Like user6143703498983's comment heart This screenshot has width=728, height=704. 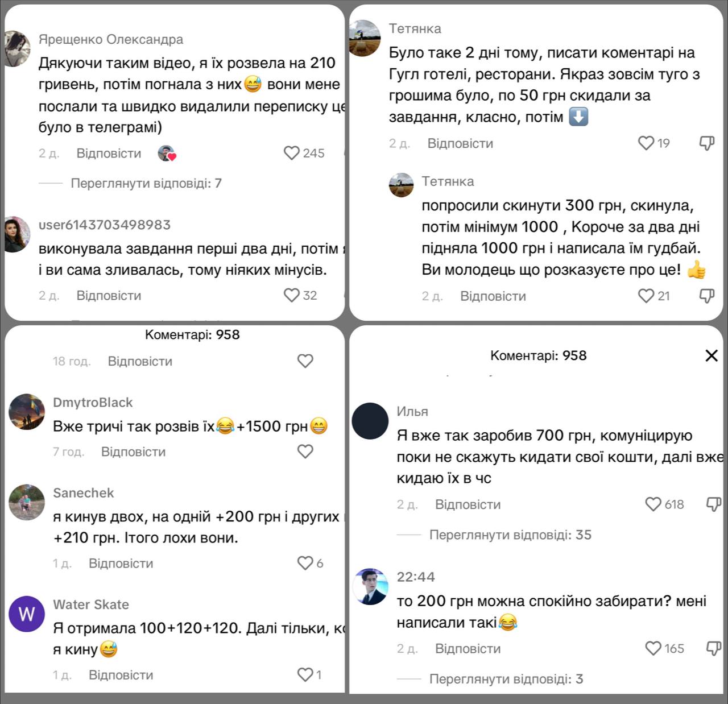tap(293, 295)
